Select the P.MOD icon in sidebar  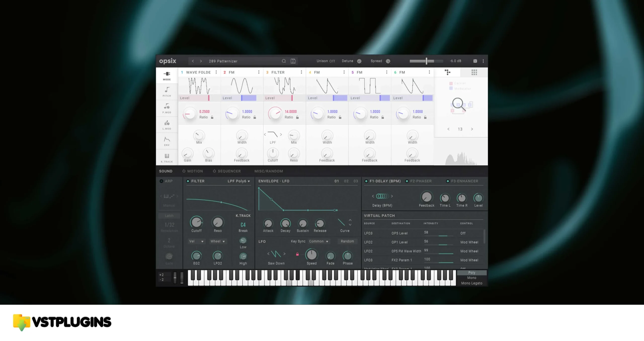[x=167, y=108]
